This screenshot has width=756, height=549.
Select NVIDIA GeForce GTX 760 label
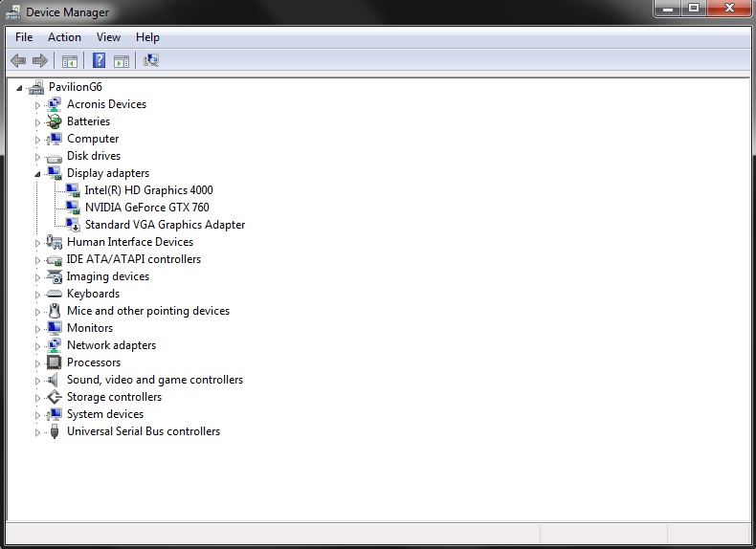click(x=147, y=208)
